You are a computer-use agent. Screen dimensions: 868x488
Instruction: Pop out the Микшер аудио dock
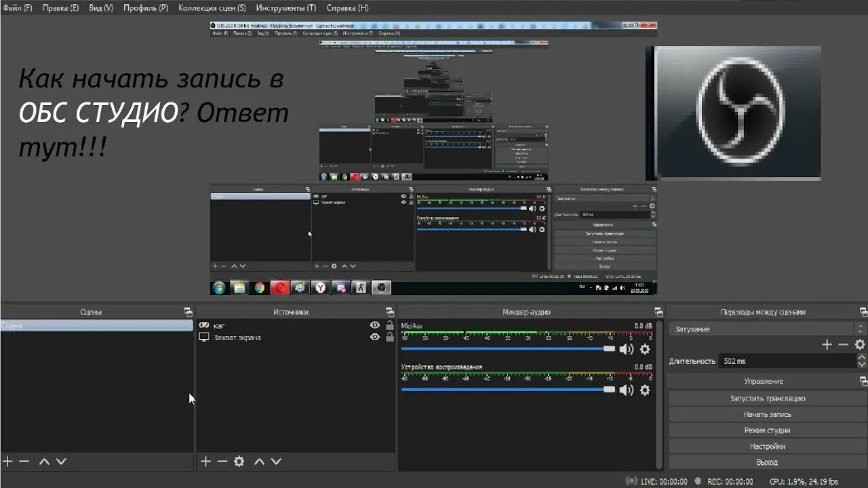point(658,312)
